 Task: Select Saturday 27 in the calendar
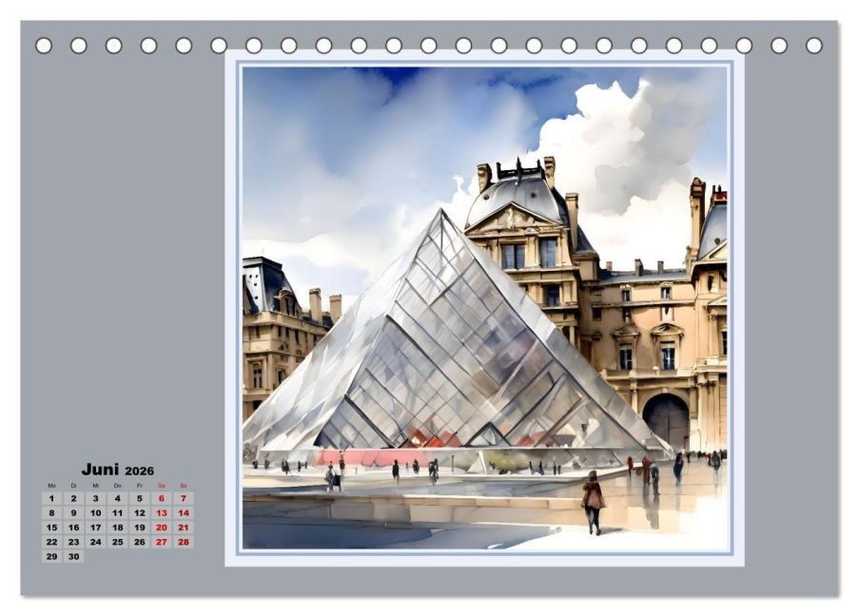coord(162,542)
